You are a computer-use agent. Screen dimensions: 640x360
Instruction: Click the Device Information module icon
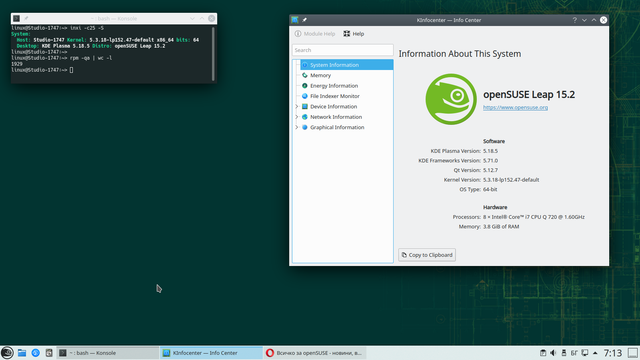coord(304,107)
